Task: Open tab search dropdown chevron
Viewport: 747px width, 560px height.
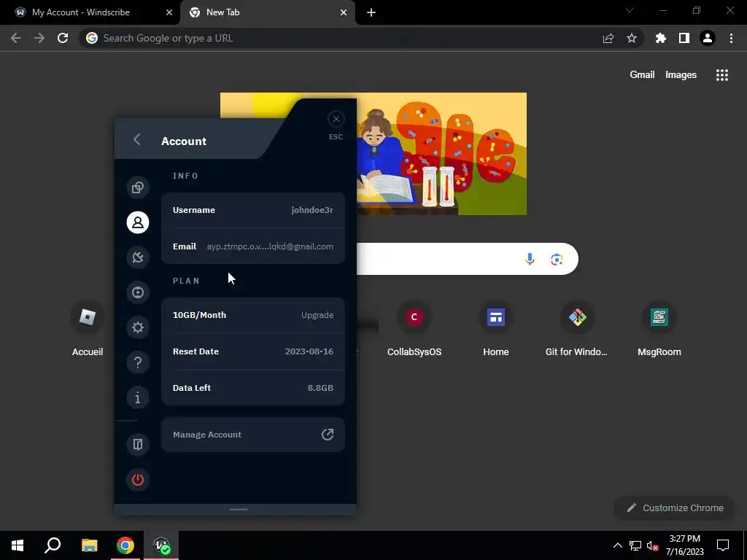Action: pos(630,10)
